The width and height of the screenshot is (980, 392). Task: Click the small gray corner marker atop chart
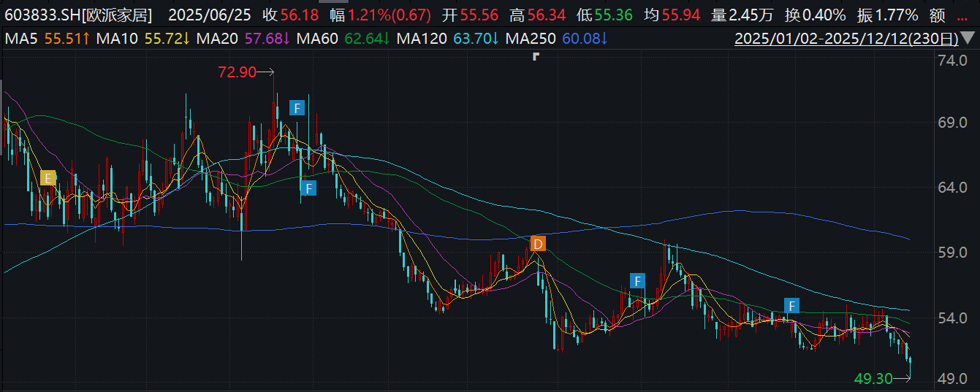tap(536, 55)
